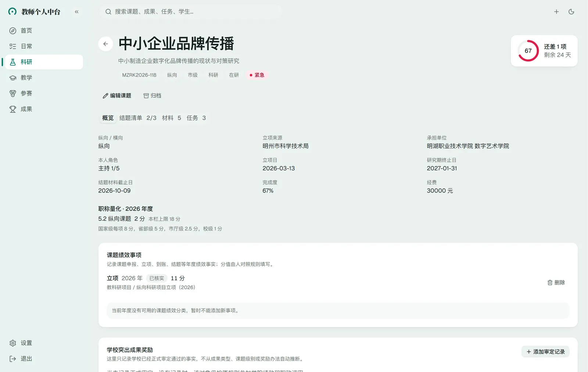Switch to the 概览 tab
Image resolution: width=588 pixels, height=372 pixels.
tap(108, 118)
